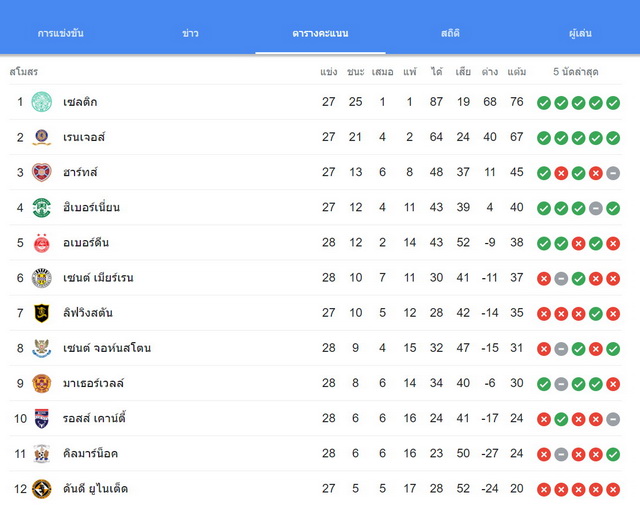
Task: Click the Hibernian green crest icon
Action: pos(42,207)
